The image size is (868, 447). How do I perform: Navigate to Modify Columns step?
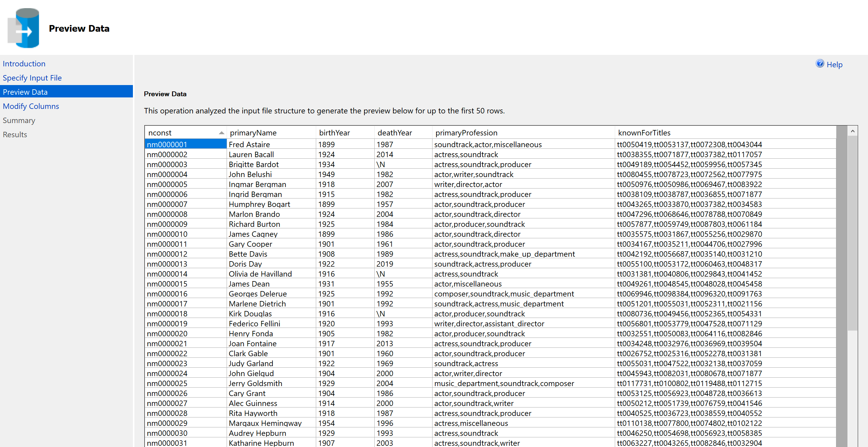coord(31,106)
